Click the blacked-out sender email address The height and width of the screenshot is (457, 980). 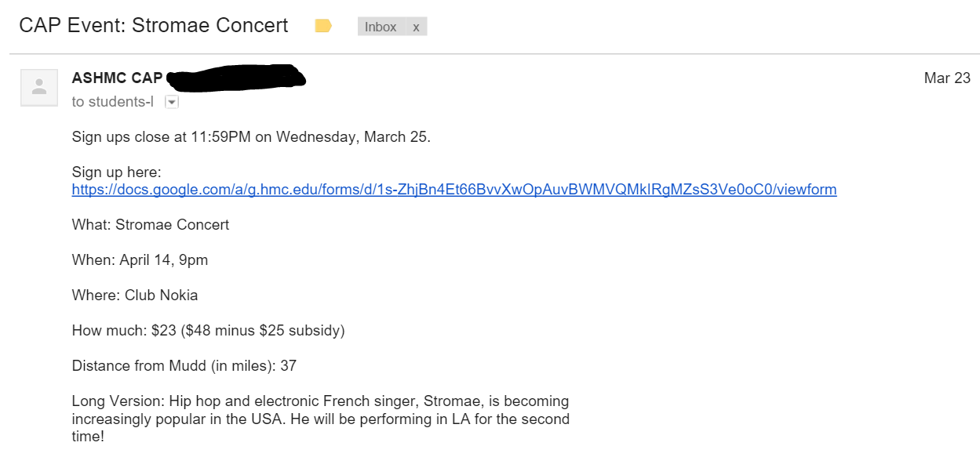(x=236, y=77)
